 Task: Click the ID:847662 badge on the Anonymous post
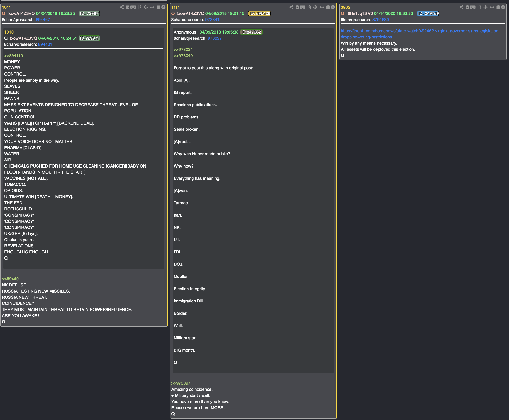pyautogui.click(x=251, y=32)
